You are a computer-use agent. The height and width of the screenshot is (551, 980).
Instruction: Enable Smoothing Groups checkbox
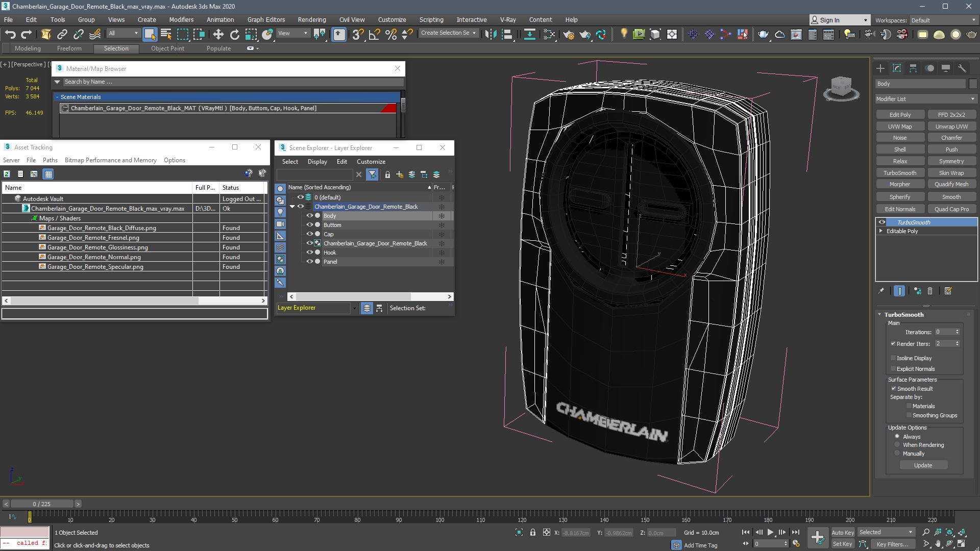pos(909,415)
